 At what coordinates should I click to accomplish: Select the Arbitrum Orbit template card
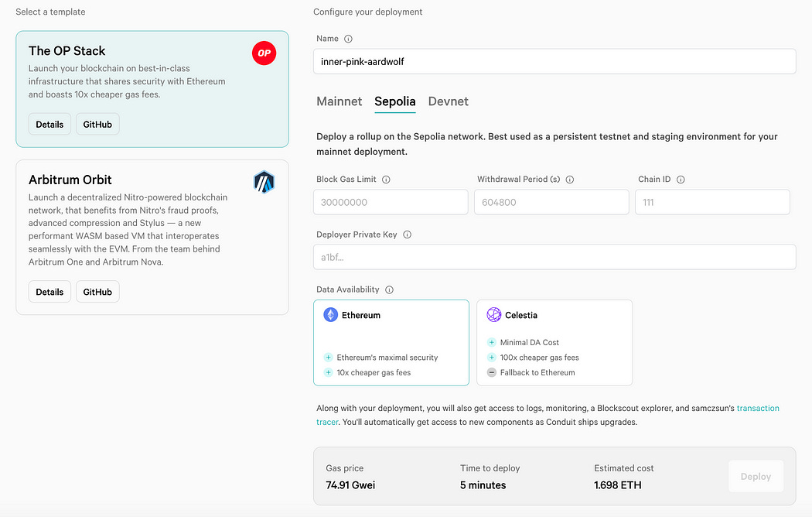152,238
